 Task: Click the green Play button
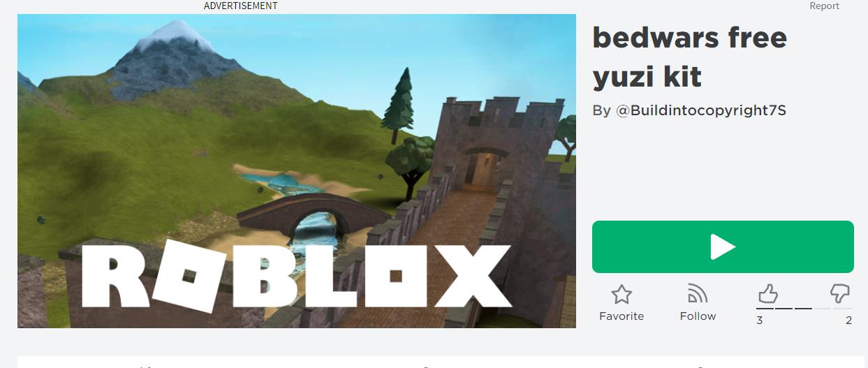[x=723, y=246]
